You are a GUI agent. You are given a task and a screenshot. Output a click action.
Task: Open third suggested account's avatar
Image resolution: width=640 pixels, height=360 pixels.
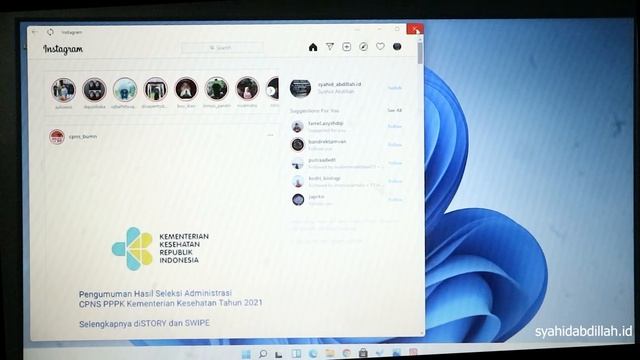point(298,163)
